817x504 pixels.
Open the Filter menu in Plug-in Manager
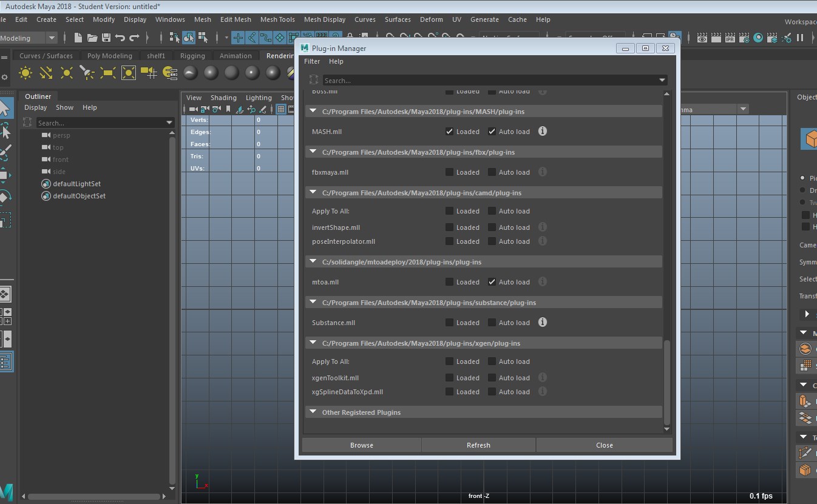coord(312,61)
